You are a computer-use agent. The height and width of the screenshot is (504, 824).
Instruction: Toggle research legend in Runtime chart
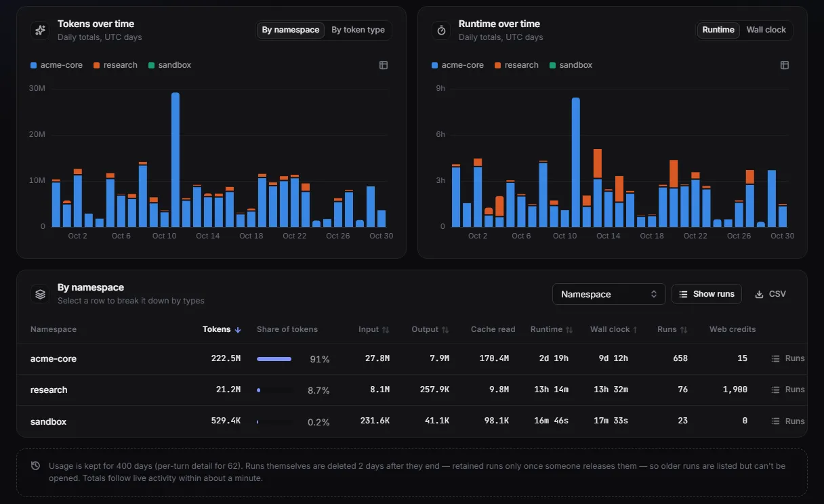pos(516,65)
